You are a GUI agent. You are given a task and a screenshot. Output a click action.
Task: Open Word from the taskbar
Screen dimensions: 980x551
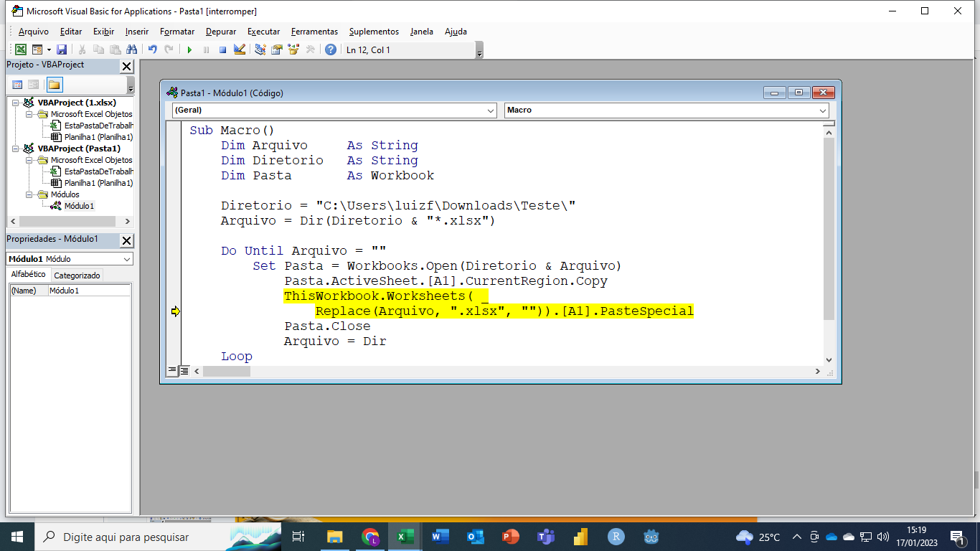(x=440, y=537)
